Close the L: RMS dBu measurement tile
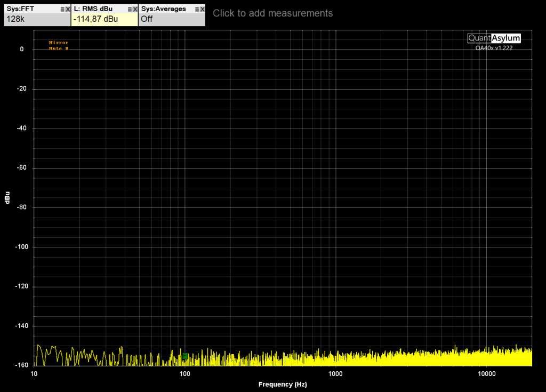This screenshot has height=392, width=546. coord(135,9)
